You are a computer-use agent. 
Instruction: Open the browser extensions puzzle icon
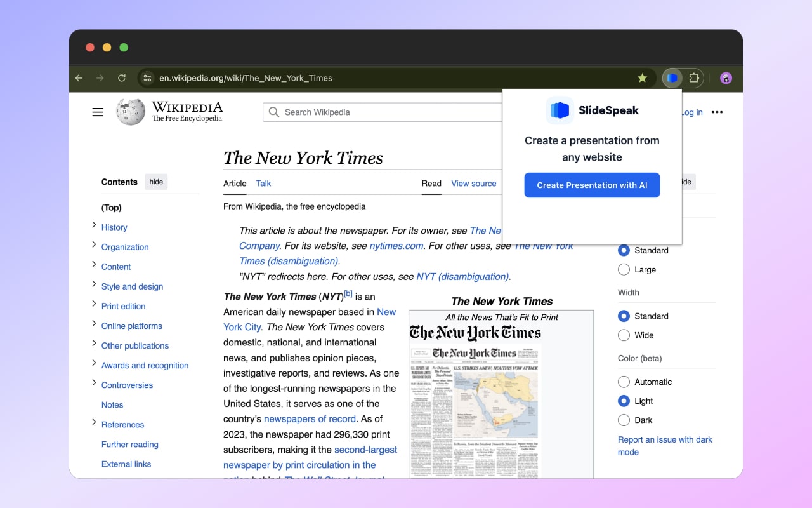[x=694, y=78]
